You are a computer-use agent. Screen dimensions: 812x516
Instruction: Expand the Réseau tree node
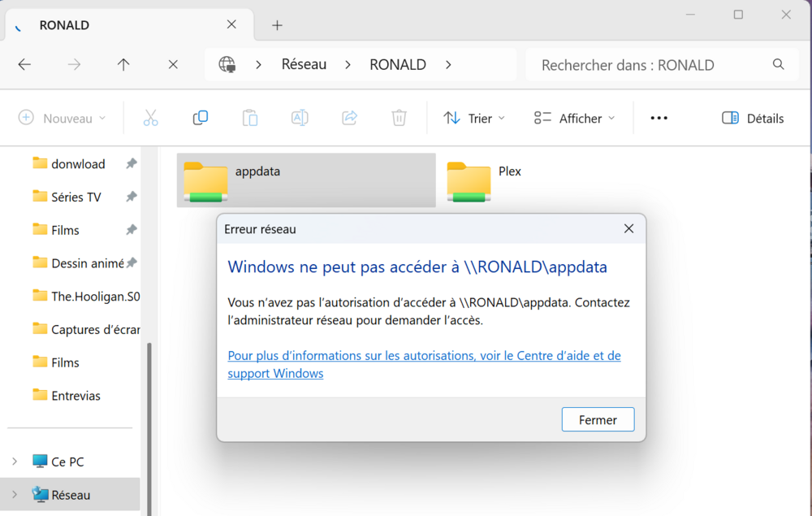tap(15, 494)
